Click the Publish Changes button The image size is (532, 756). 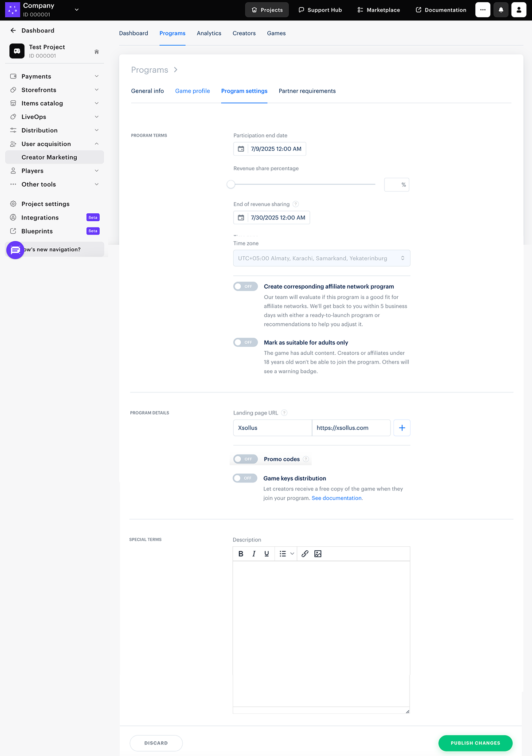475,743
